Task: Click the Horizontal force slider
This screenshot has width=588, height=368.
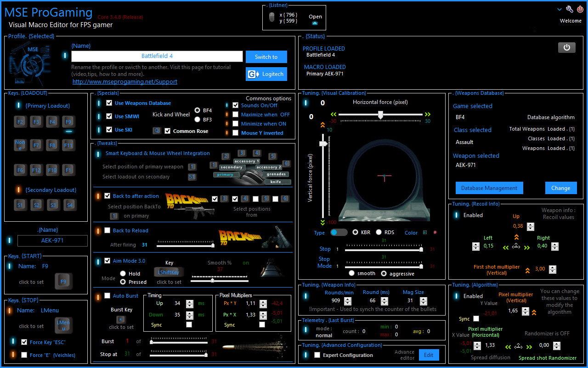Action: (381, 115)
